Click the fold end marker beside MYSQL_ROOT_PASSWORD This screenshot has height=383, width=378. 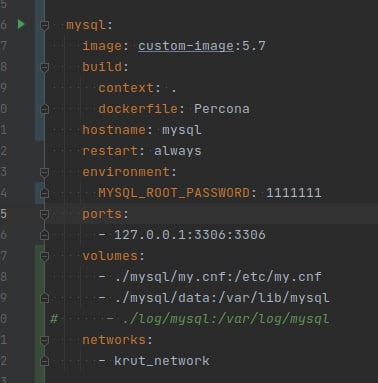[44, 193]
